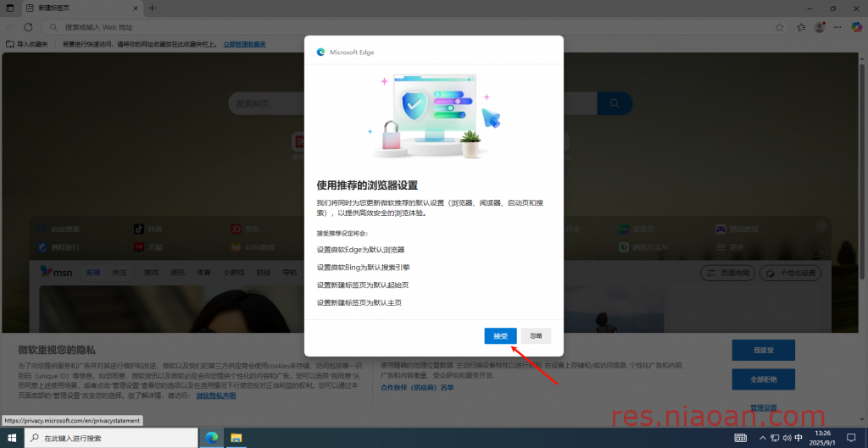This screenshot has width=868, height=448.
Task: Open the 爱奇艺 quick link
Action: [x=638, y=229]
